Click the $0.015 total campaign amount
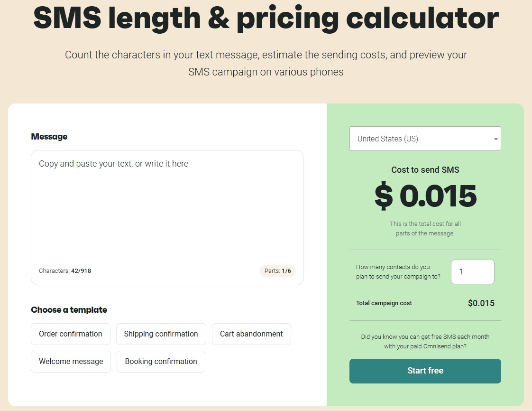Viewport: 532px width, 411px height. pyautogui.click(x=481, y=303)
